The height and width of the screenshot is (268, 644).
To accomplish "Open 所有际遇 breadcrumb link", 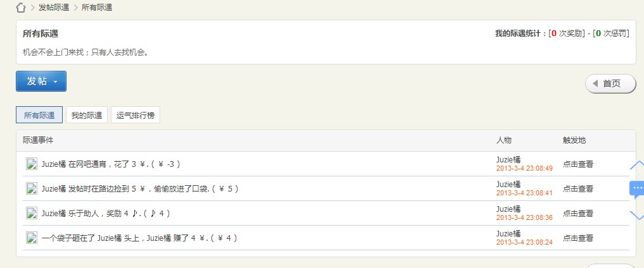I will click(x=97, y=8).
